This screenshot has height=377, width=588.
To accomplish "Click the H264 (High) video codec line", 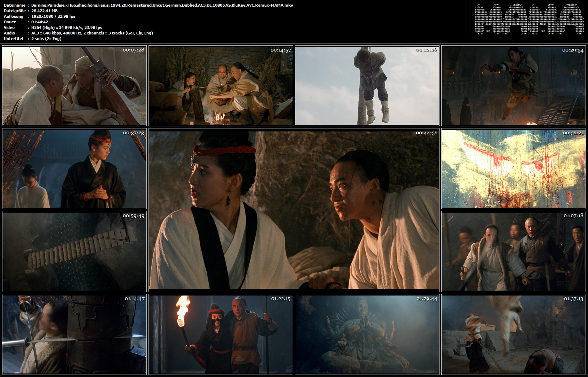I will (67, 28).
